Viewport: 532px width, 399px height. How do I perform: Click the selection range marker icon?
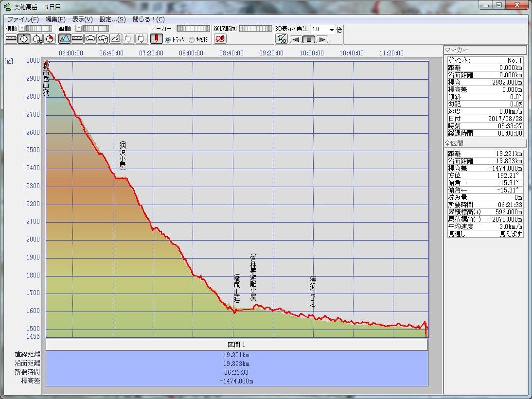pos(220,39)
